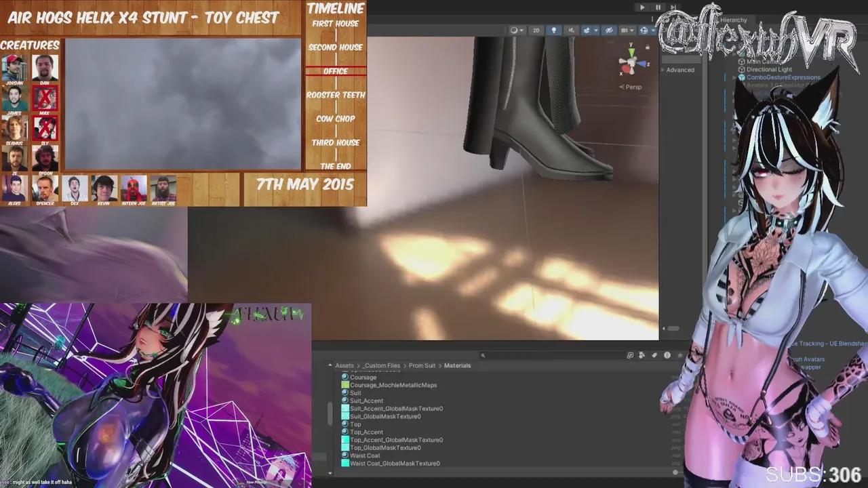This screenshot has height=488, width=868.
Task: Select Main Camera in the Hierarchy
Action: [x=763, y=61]
